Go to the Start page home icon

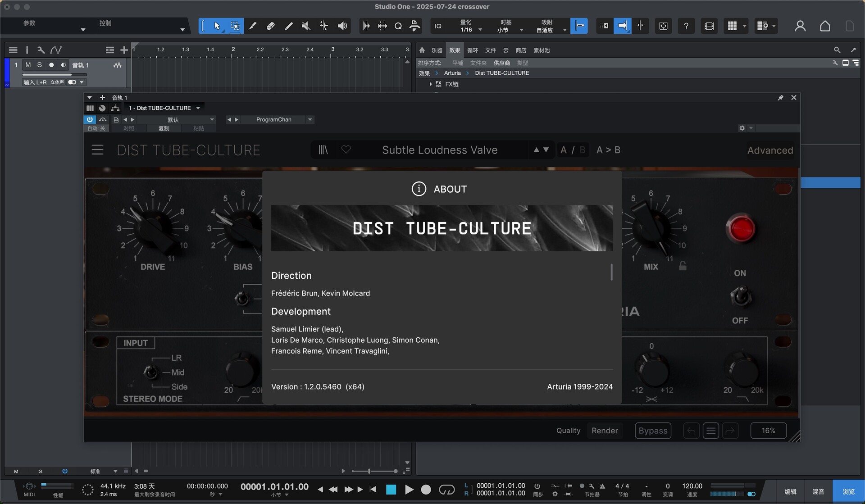coord(825,26)
